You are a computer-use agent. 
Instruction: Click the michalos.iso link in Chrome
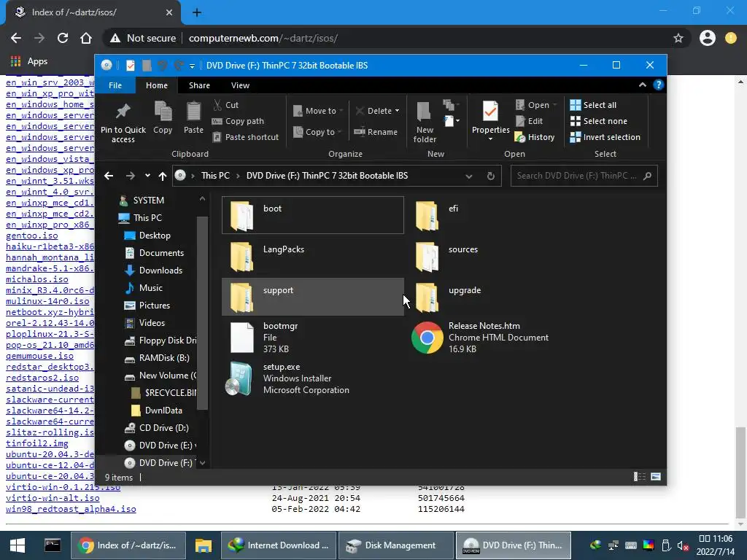[37, 279]
